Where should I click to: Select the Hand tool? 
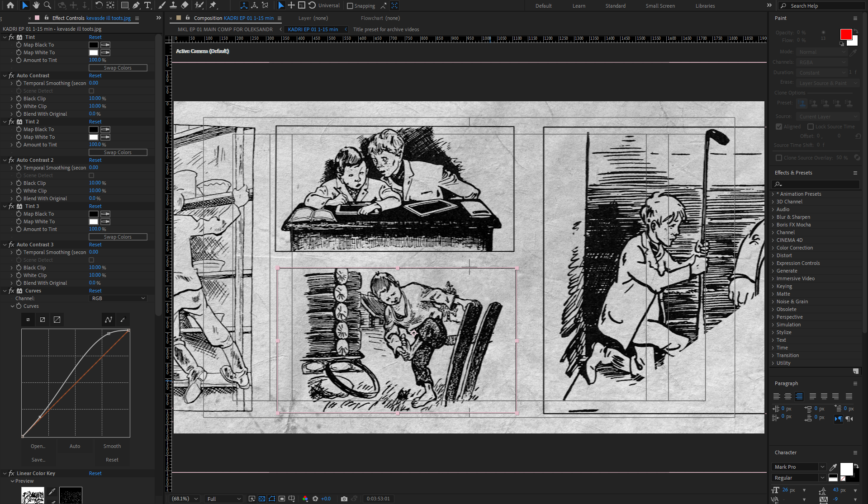point(36,5)
